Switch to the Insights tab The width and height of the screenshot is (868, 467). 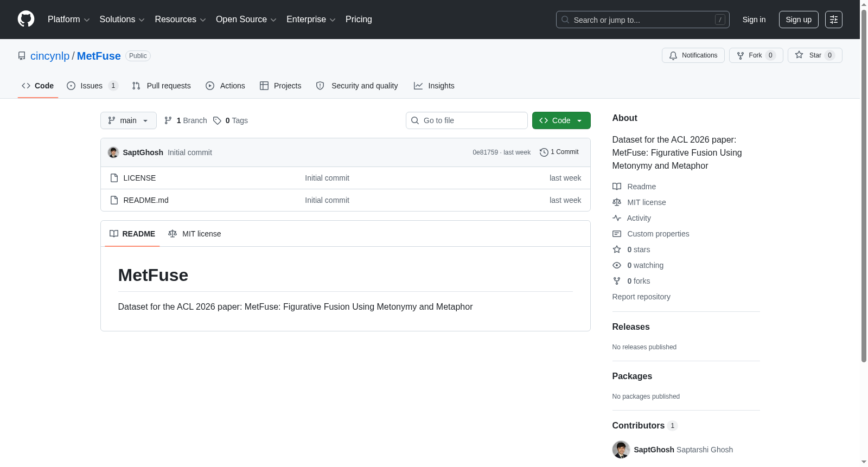(434, 86)
